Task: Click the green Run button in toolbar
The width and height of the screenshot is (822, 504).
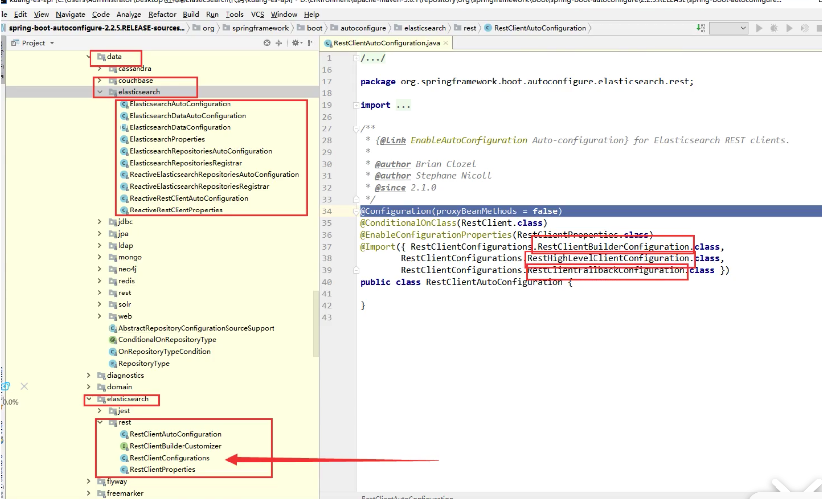Action: [x=759, y=28]
